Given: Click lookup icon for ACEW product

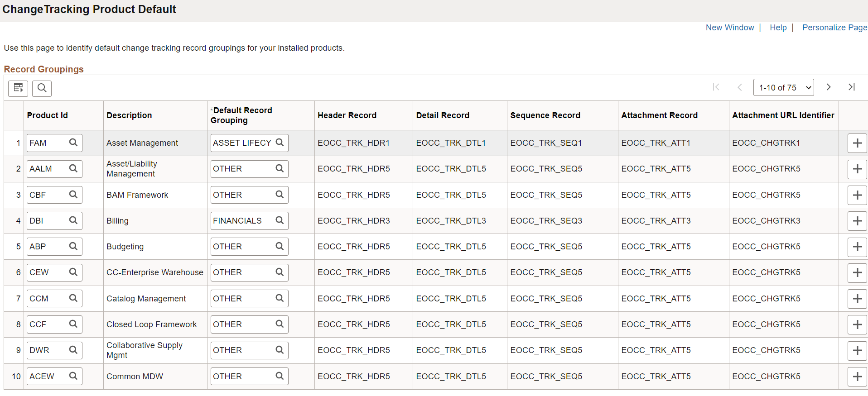Looking at the screenshot, I should (73, 376).
